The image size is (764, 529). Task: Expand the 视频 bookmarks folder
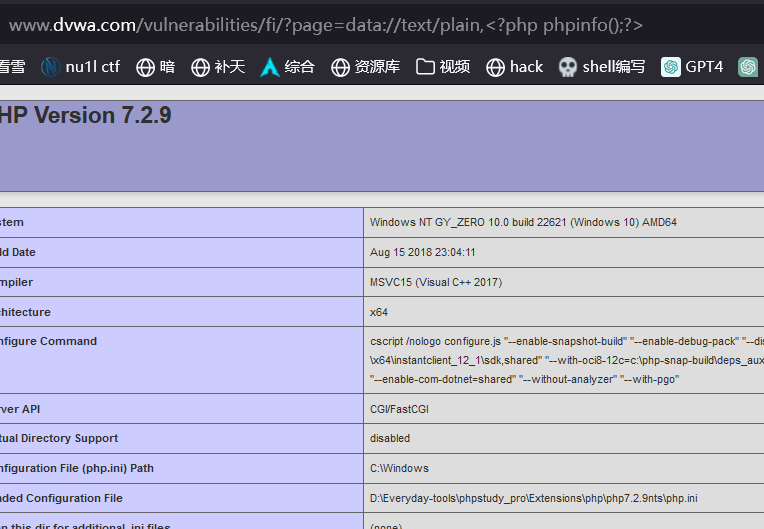(x=443, y=67)
